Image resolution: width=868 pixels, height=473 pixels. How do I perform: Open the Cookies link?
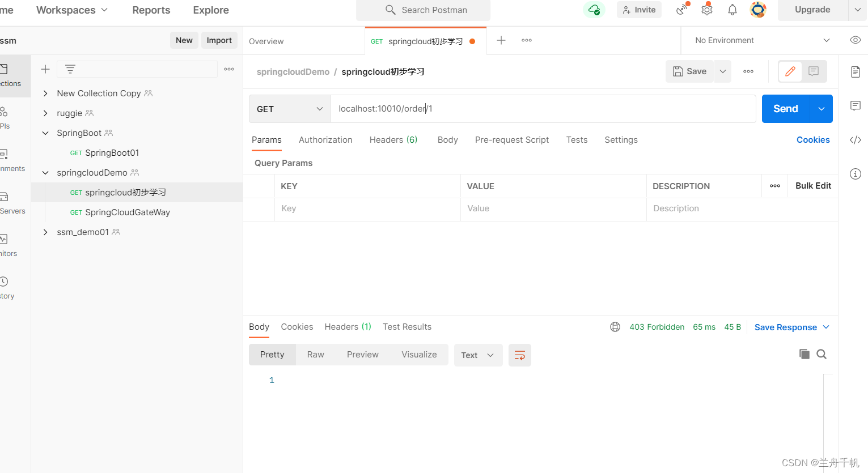[x=813, y=140]
